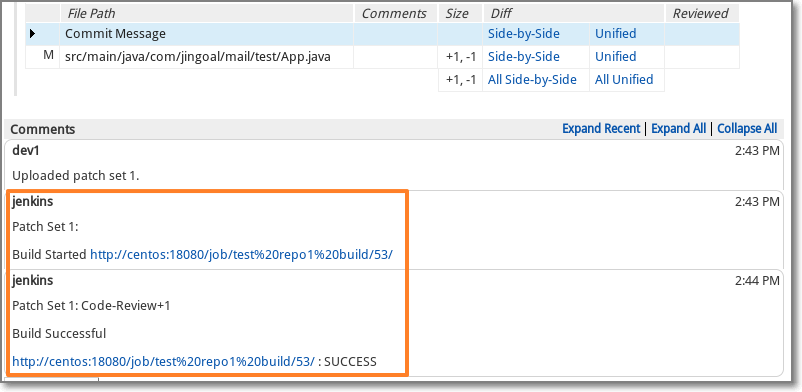Select the Commit Message row label

(116, 34)
